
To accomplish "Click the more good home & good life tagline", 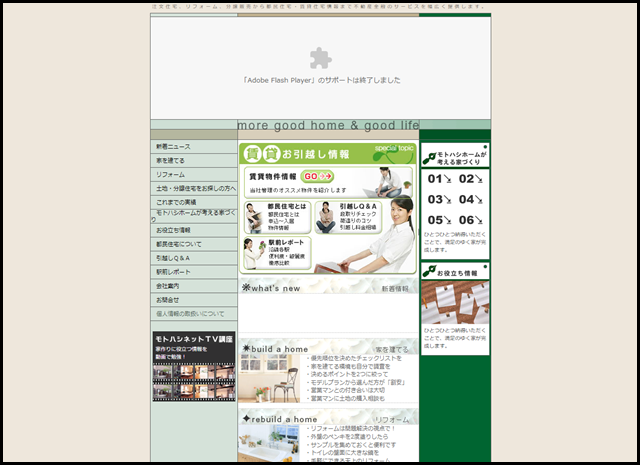I will (328, 125).
